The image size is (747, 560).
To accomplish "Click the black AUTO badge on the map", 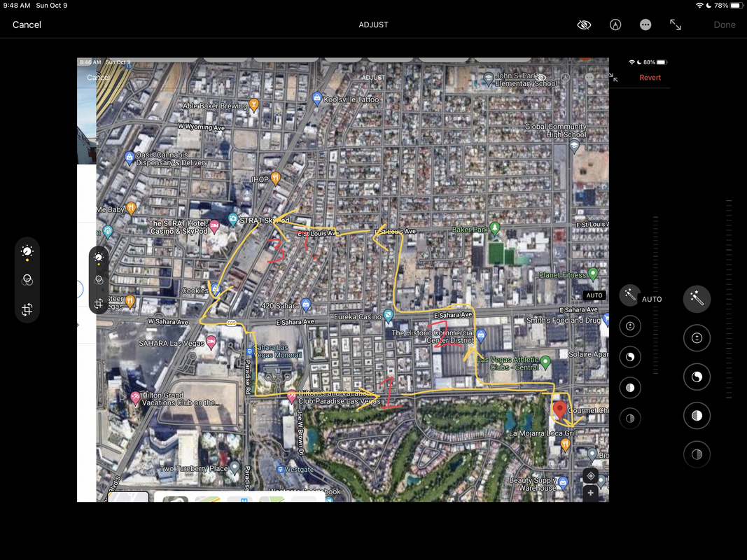I will pos(594,295).
